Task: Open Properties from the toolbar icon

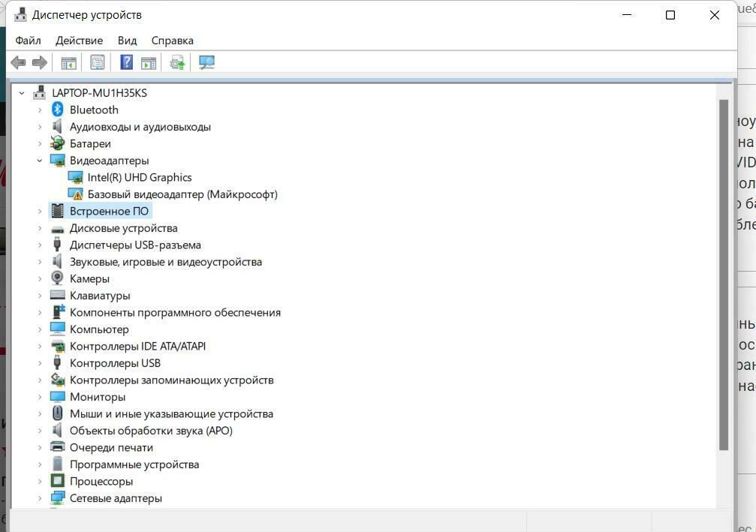Action: tap(98, 62)
